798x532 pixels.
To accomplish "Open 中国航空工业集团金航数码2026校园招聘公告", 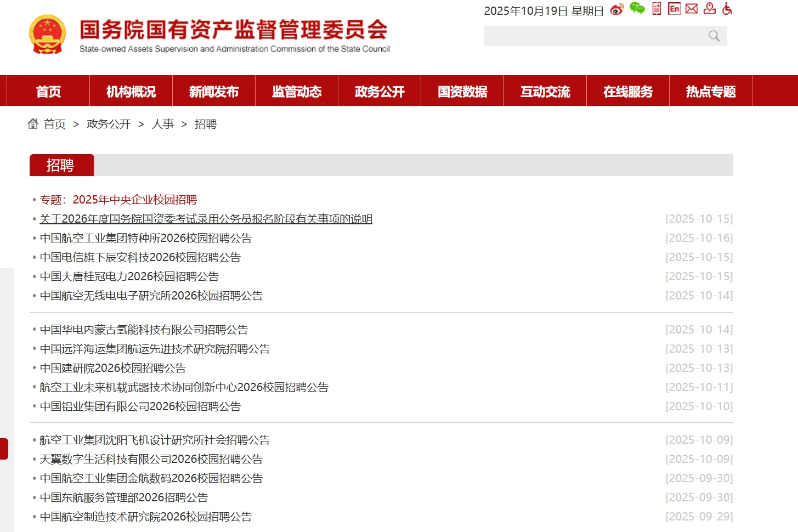I will pyautogui.click(x=151, y=478).
